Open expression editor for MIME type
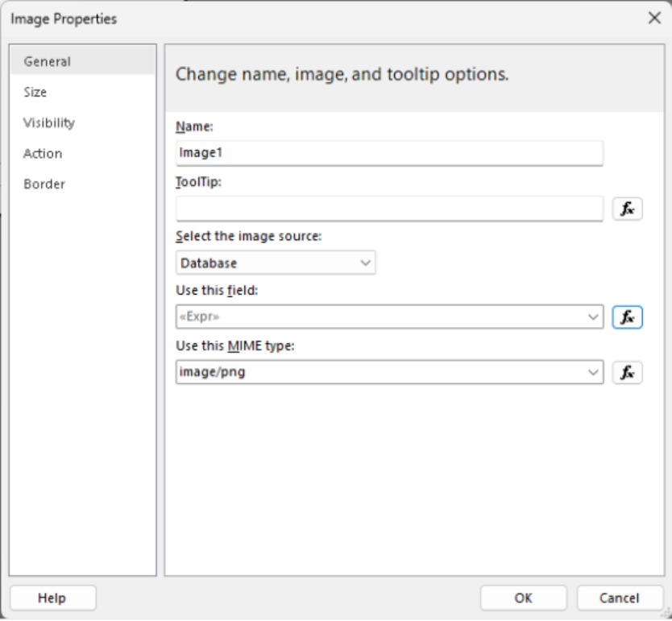672x621 pixels. (x=627, y=372)
